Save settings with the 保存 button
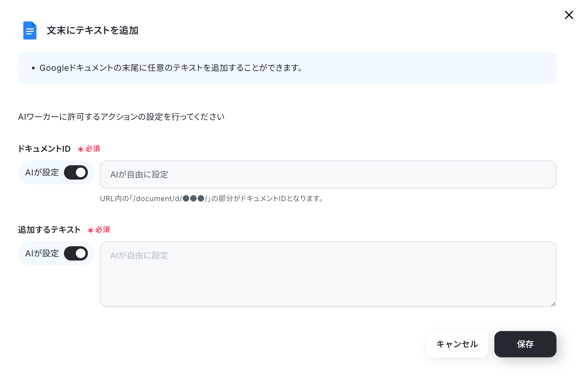 coord(525,344)
